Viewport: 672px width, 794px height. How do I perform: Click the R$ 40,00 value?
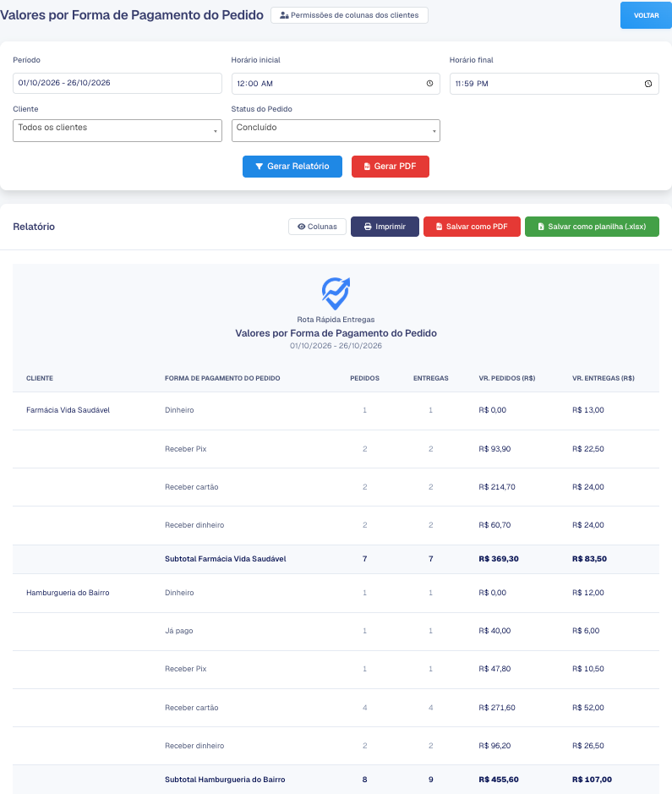tap(494, 631)
